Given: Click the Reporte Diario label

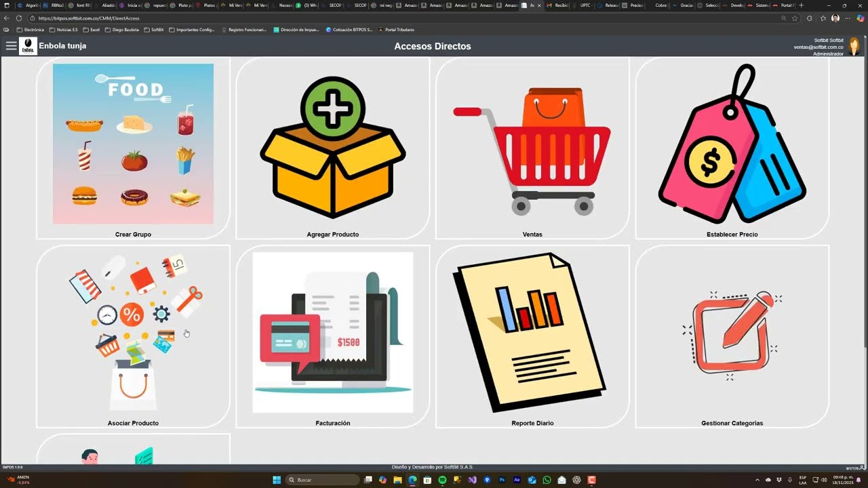Looking at the screenshot, I should 532,423.
